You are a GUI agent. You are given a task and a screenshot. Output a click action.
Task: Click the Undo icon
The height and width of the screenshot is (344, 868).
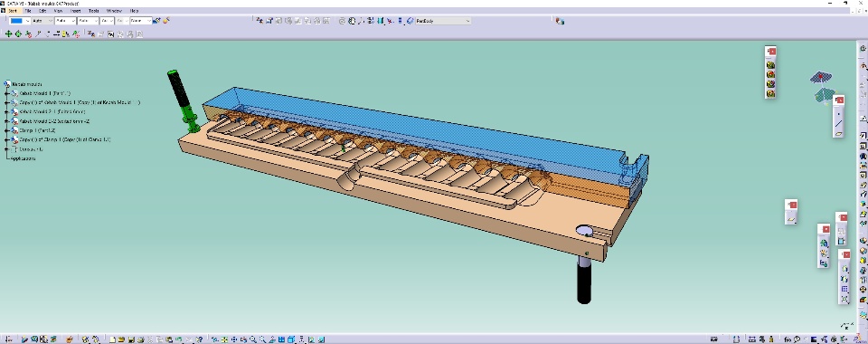(179, 339)
